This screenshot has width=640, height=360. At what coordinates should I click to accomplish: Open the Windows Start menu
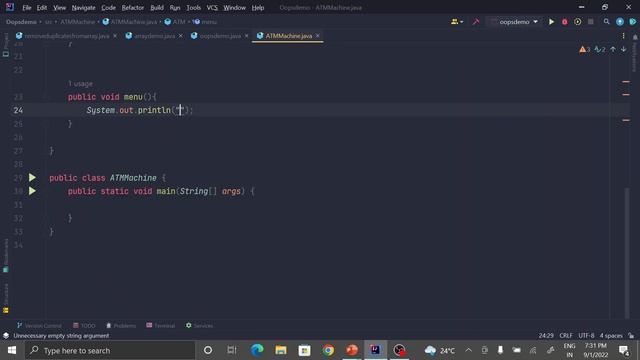12,350
